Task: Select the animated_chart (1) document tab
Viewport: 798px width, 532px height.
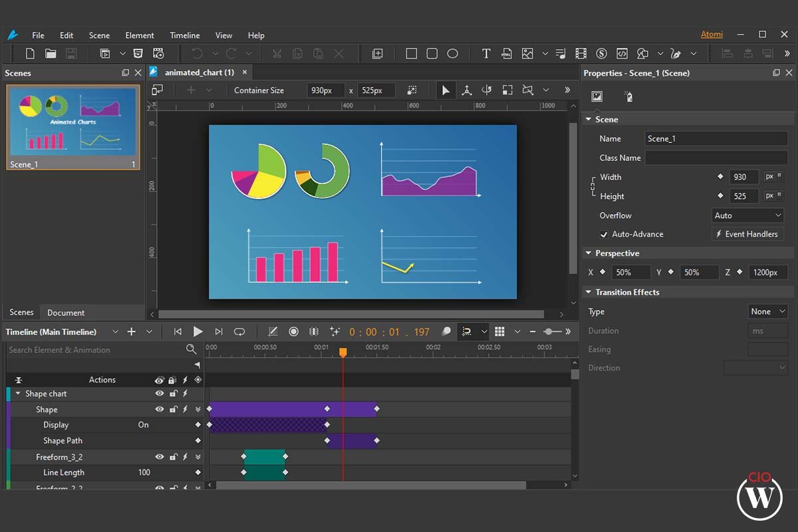Action: point(199,72)
